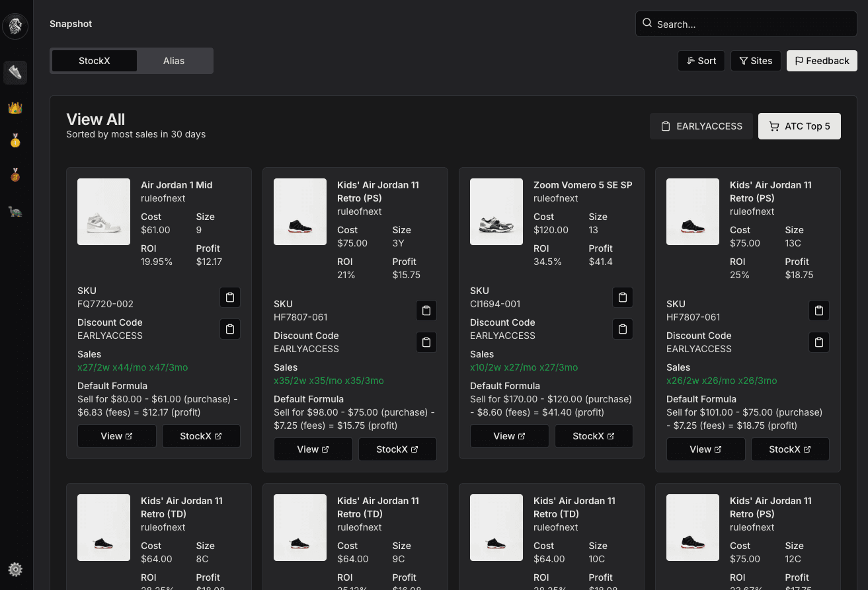Open the crown icon sidebar page
868x590 pixels.
pyautogui.click(x=15, y=107)
